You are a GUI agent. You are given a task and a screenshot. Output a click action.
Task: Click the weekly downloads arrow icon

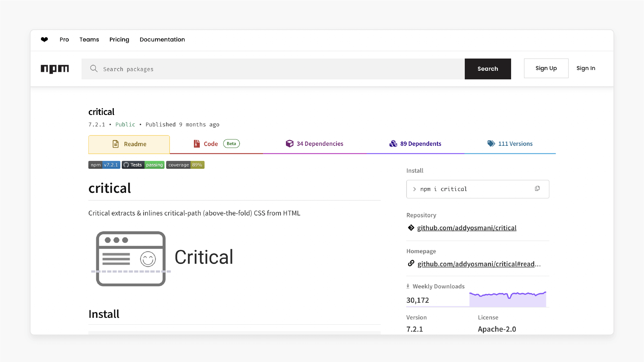pyautogui.click(x=408, y=286)
